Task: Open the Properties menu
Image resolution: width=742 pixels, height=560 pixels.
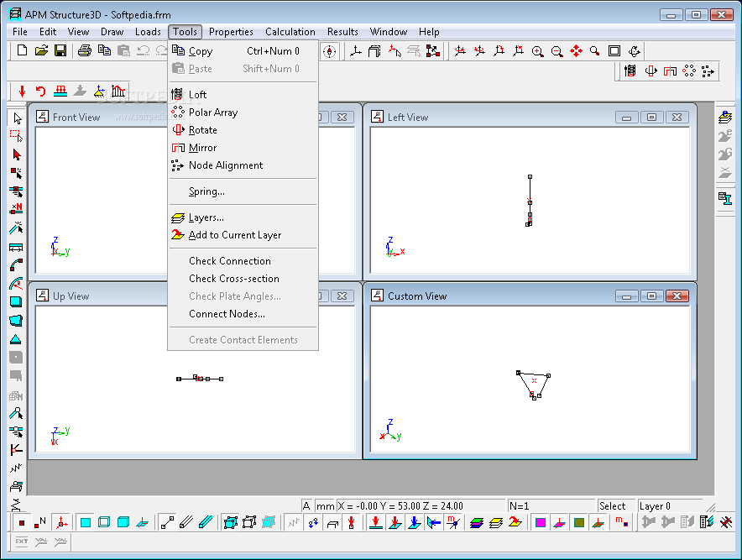Action: 231,32
